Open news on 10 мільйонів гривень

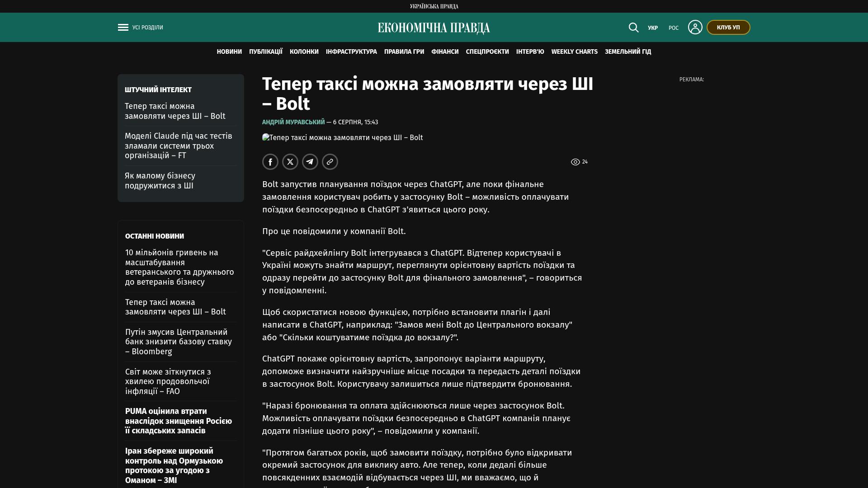179,267
